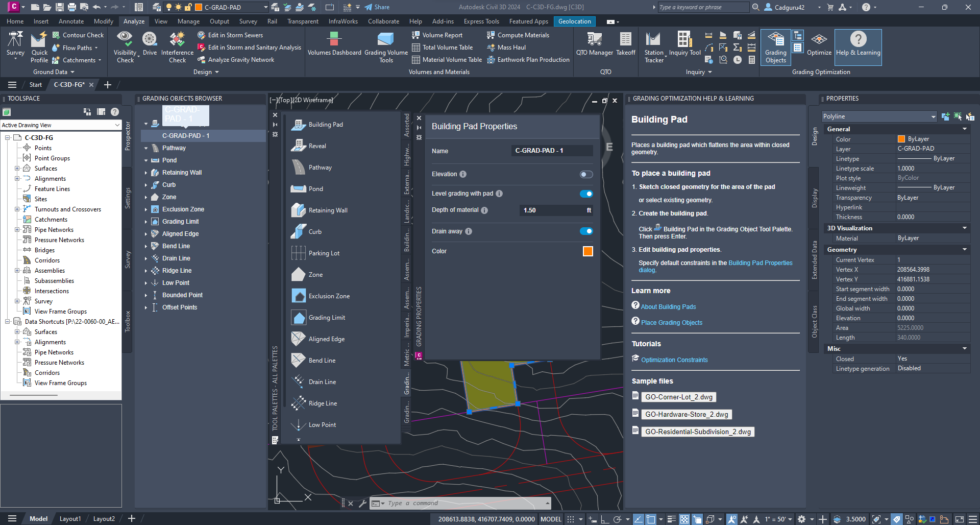Turn off Level grading with pad
The width and height of the screenshot is (980, 525).
585,194
